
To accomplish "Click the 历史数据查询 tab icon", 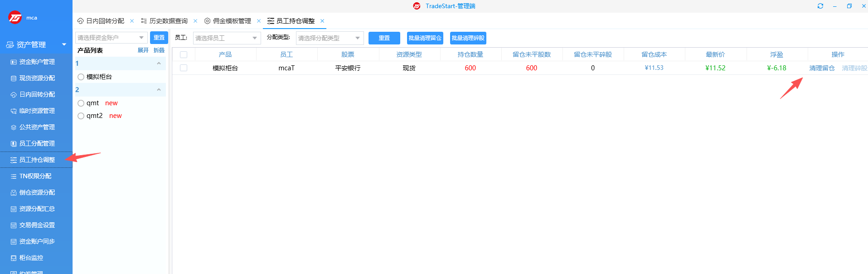I will 144,21.
